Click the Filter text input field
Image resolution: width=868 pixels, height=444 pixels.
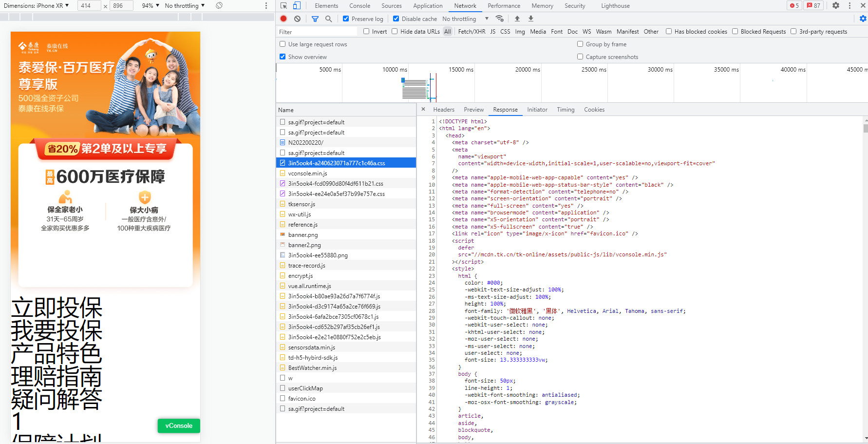[318, 32]
